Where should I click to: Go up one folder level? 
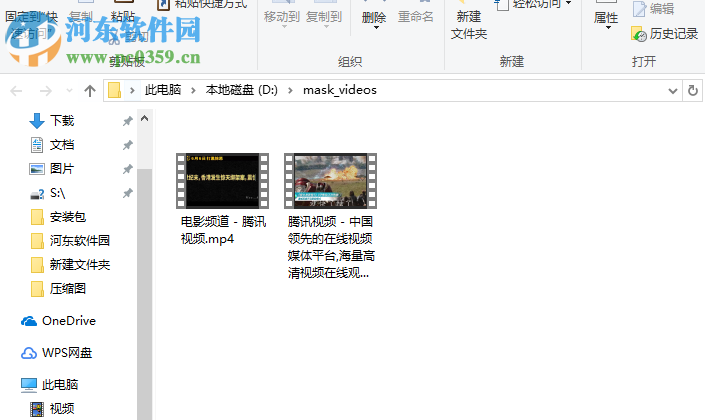click(x=90, y=91)
